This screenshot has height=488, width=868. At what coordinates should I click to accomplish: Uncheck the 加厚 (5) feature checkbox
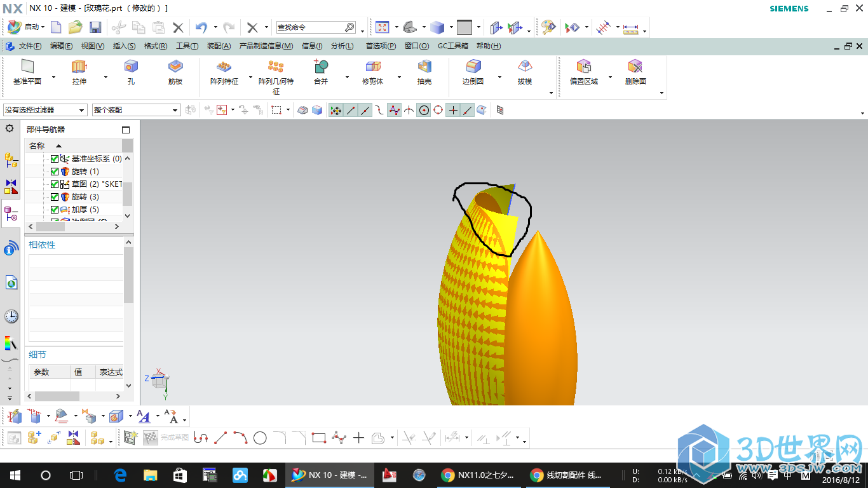click(x=55, y=210)
